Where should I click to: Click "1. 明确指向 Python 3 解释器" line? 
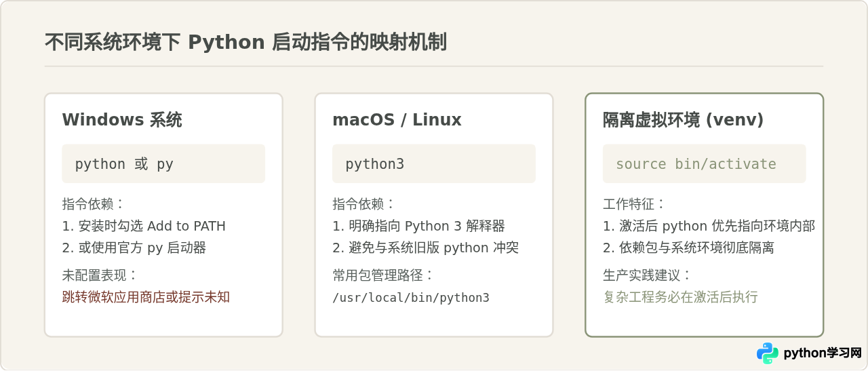(418, 226)
